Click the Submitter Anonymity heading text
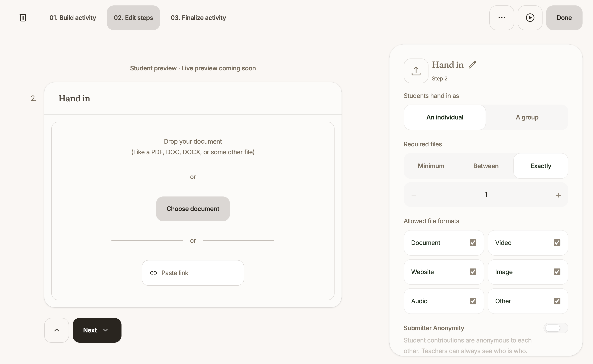This screenshot has width=593, height=364. [x=434, y=328]
